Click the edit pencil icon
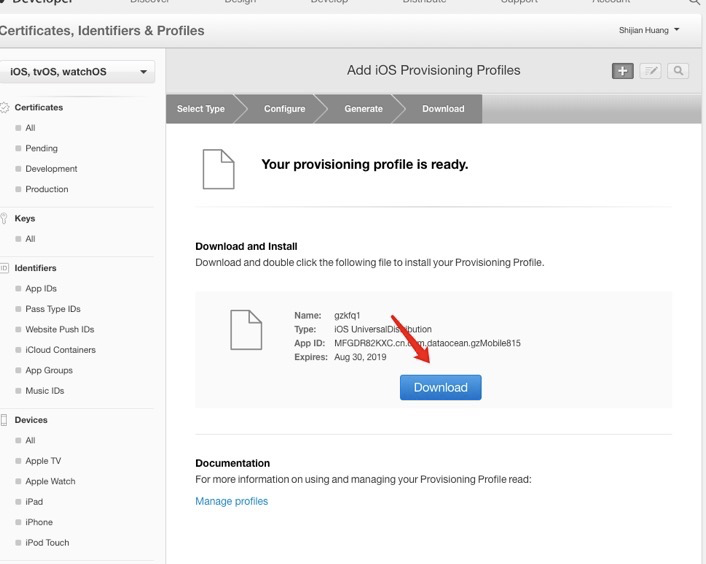706x564 pixels. pyautogui.click(x=651, y=71)
